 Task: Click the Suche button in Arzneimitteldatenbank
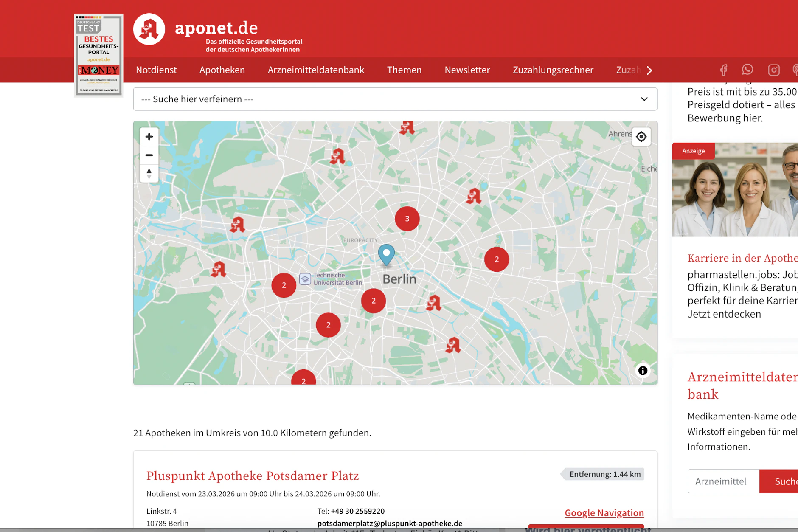(786, 481)
